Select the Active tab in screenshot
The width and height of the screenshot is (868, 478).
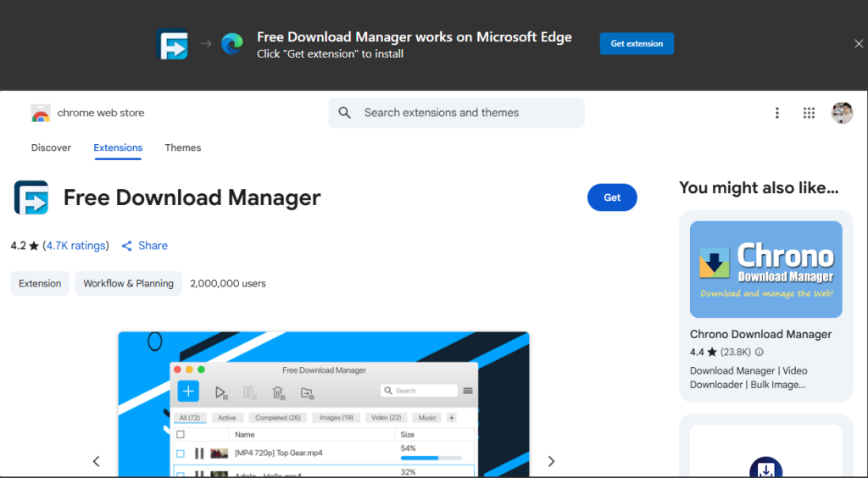(x=227, y=418)
